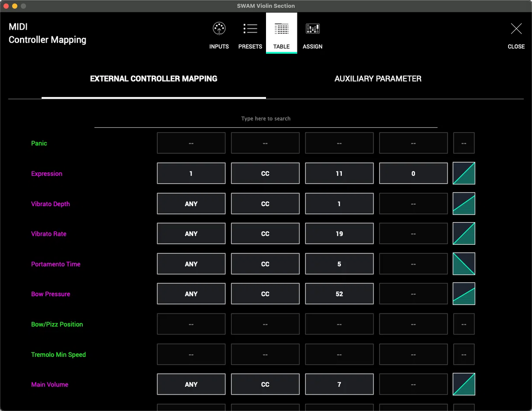The height and width of the screenshot is (411, 532).
Task: Select the EXTERNAL CONTROLLER MAPPING tab
Action: 153,78
